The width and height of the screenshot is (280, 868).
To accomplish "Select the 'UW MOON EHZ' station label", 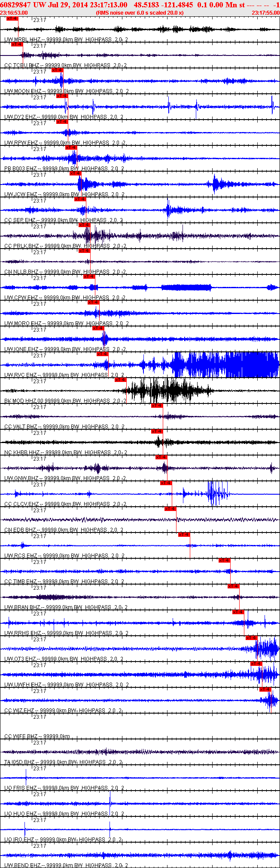I will click(23, 91).
